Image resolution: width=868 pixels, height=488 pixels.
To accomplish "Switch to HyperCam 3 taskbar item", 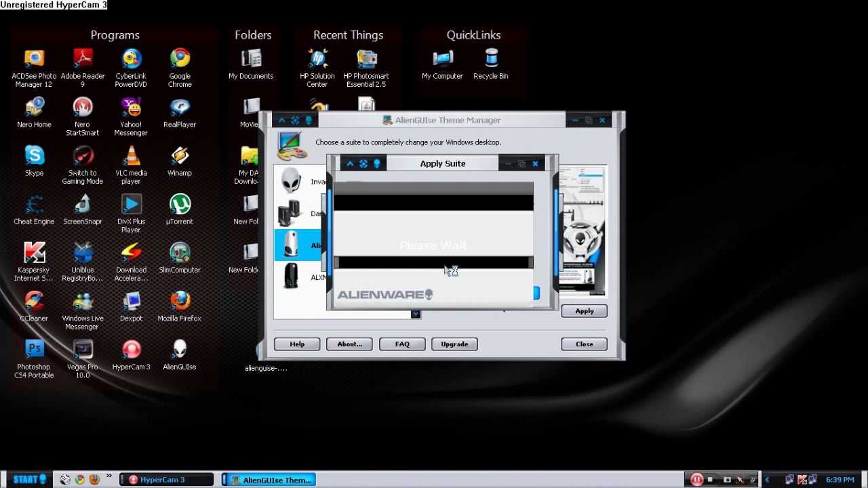I will (x=167, y=480).
